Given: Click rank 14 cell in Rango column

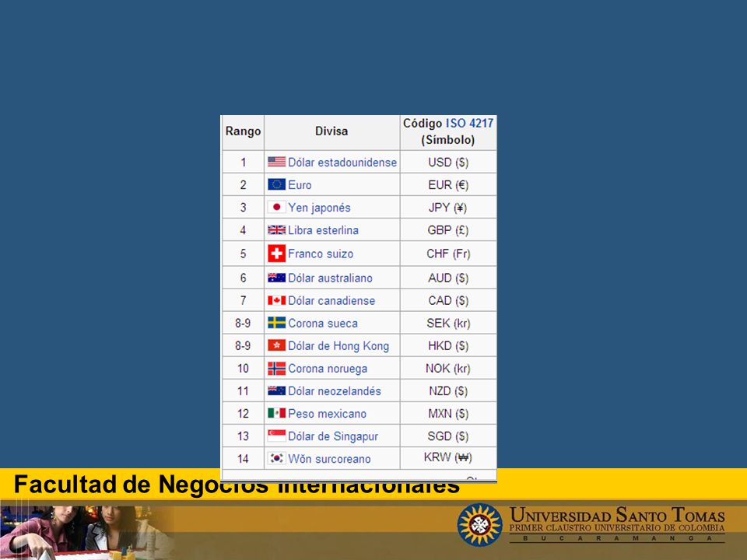Looking at the screenshot, I should pyautogui.click(x=243, y=459).
